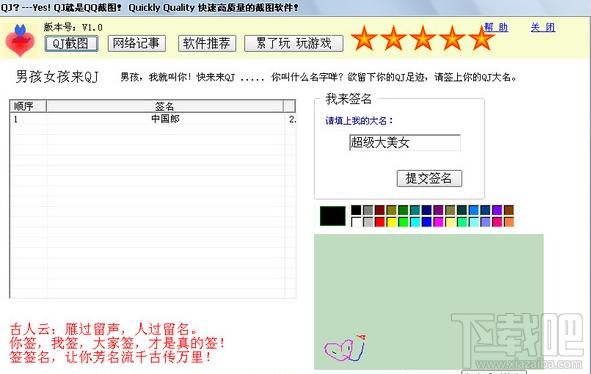Click the red heart logo icon
Viewport: 591px width, 374px height.
(x=20, y=41)
